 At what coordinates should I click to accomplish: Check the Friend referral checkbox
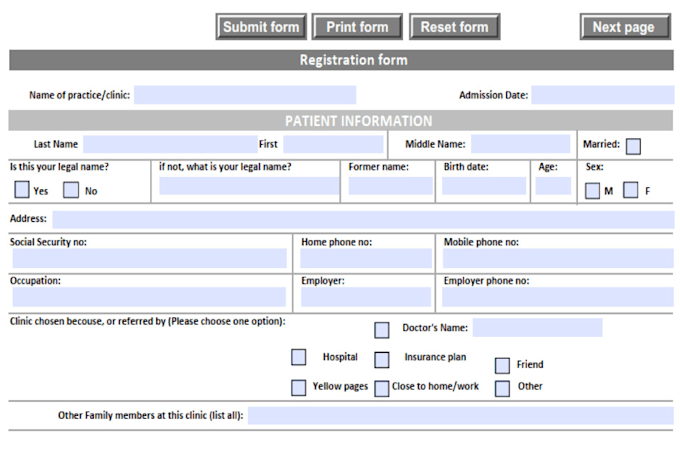coord(502,365)
